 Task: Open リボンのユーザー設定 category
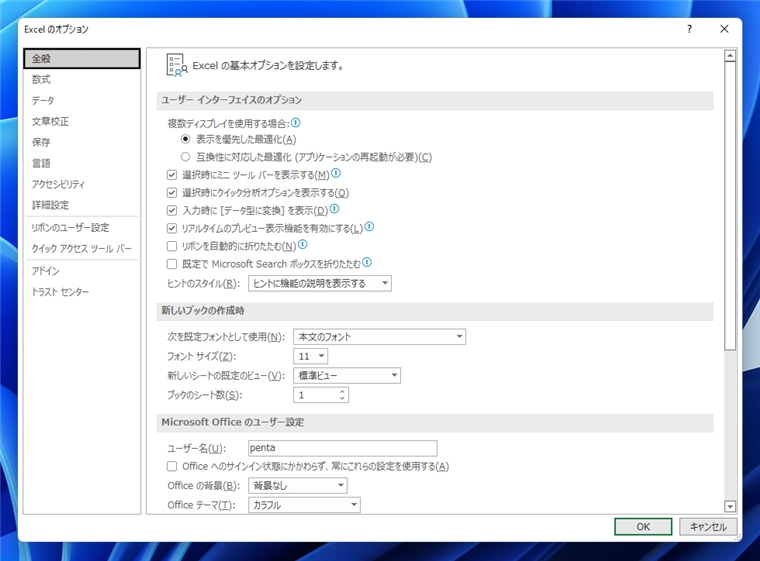[82, 227]
